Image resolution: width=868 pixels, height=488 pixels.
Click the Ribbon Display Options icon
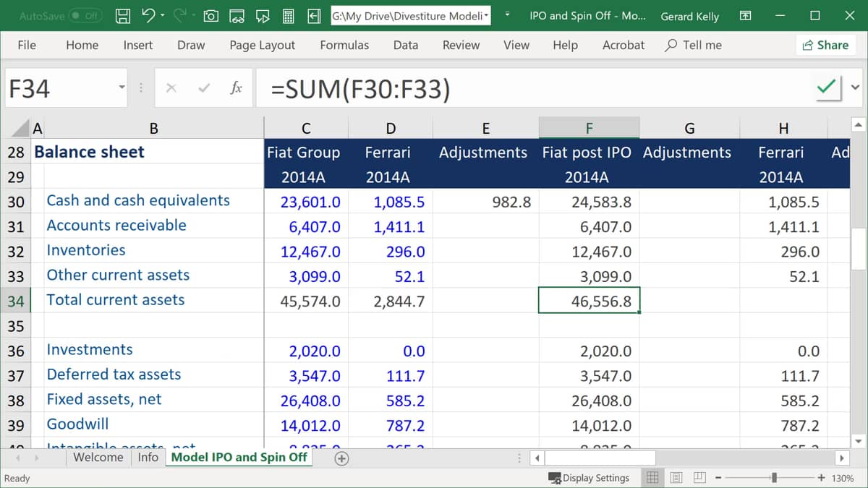[x=745, y=15]
